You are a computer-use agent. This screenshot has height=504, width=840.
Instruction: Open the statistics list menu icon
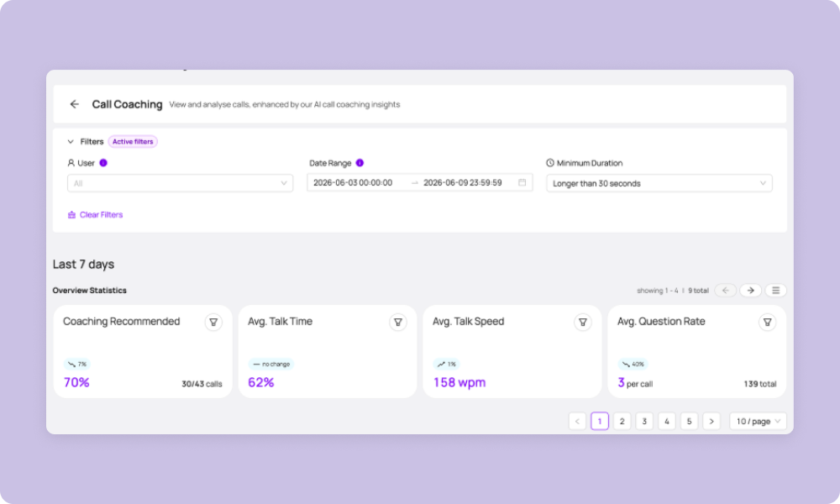775,291
